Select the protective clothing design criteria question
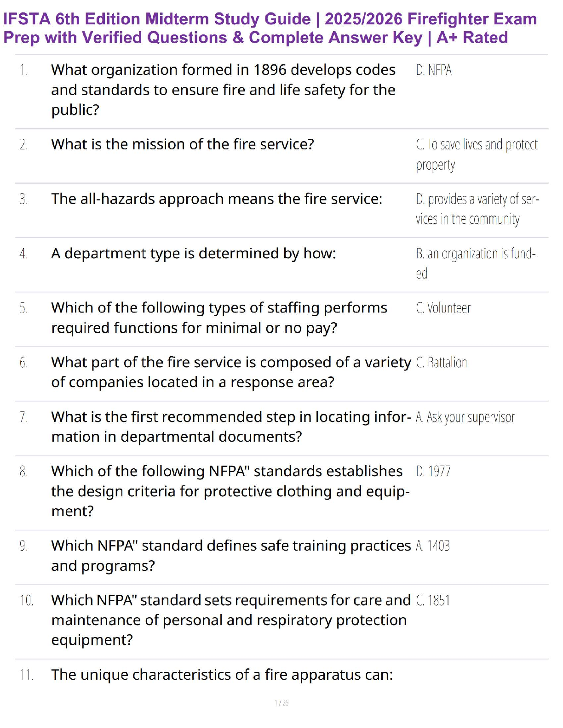The image size is (563, 728). pos(230,491)
